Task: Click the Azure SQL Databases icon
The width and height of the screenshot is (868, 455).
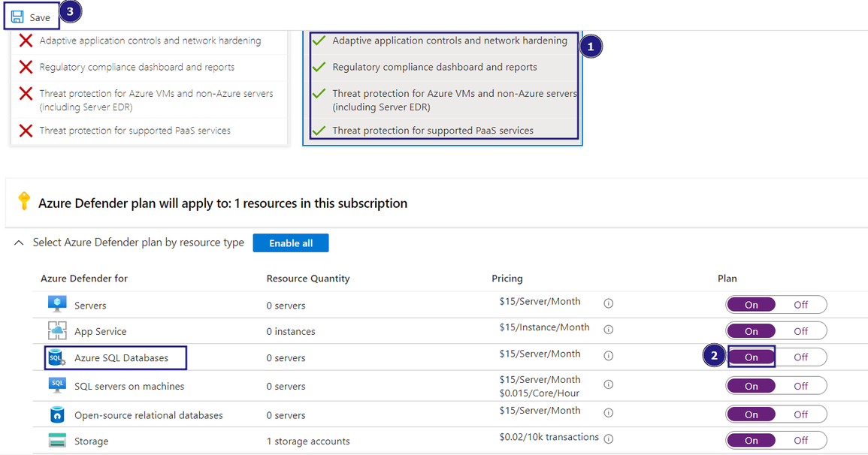Action: pyautogui.click(x=57, y=357)
